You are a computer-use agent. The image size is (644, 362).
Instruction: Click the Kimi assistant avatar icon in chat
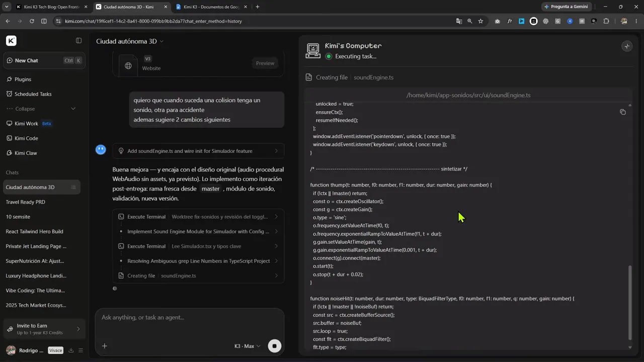101,150
